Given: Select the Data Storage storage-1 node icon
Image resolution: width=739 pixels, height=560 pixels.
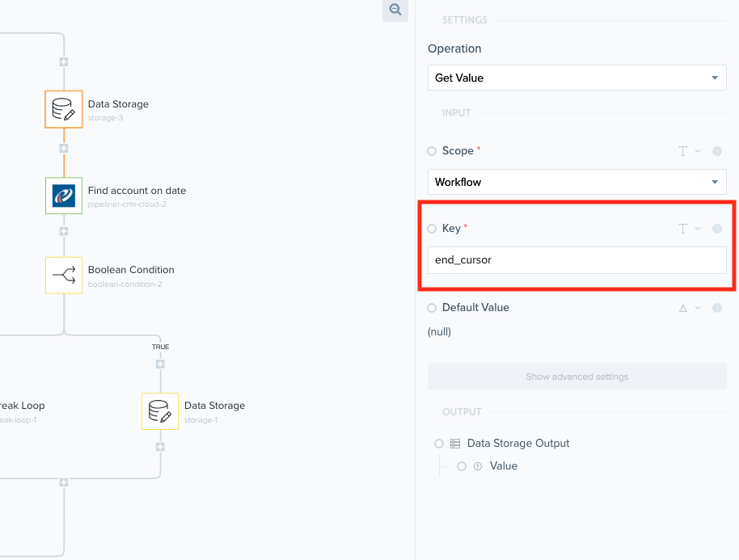Looking at the screenshot, I should tap(160, 411).
